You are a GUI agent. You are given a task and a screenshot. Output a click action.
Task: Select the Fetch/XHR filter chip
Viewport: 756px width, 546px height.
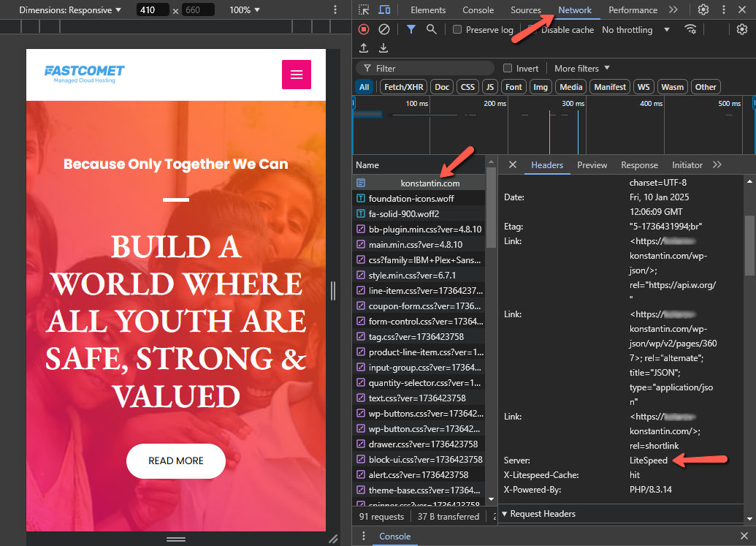(403, 86)
